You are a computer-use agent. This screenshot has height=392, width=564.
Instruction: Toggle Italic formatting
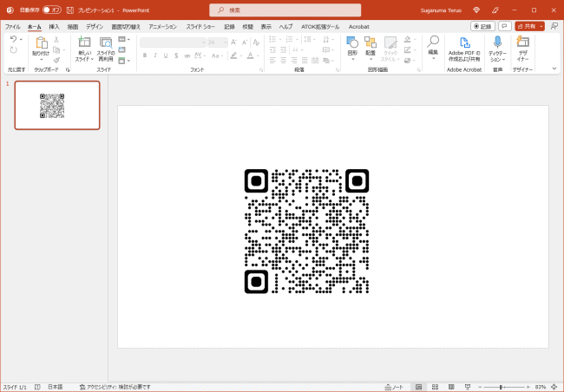click(x=155, y=56)
